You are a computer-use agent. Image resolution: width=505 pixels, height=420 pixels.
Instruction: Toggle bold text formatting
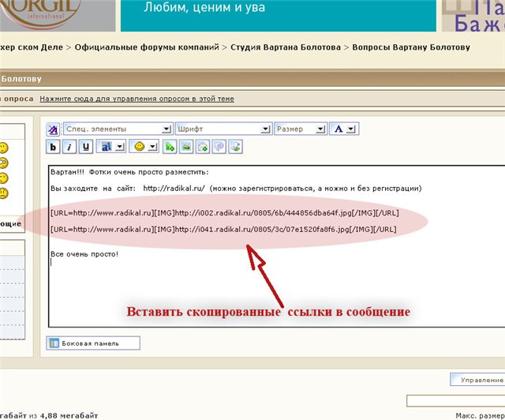[x=54, y=147]
